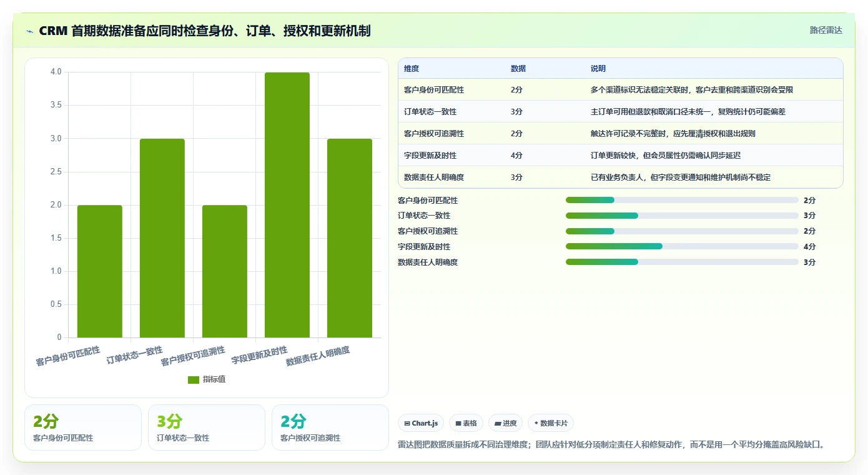Click description starting 触达许可记录不完整
The image size is (868, 475).
[x=673, y=134]
